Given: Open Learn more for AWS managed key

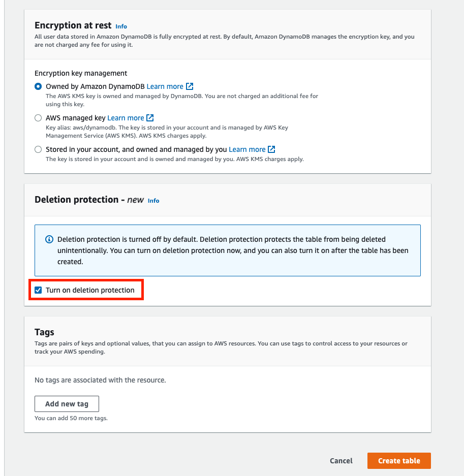Looking at the screenshot, I should 125,117.
